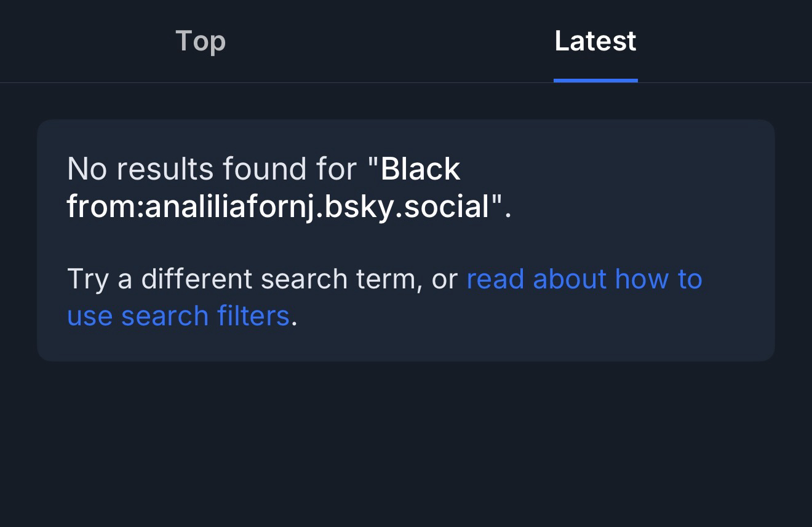Switch to the Top search tab

point(201,41)
